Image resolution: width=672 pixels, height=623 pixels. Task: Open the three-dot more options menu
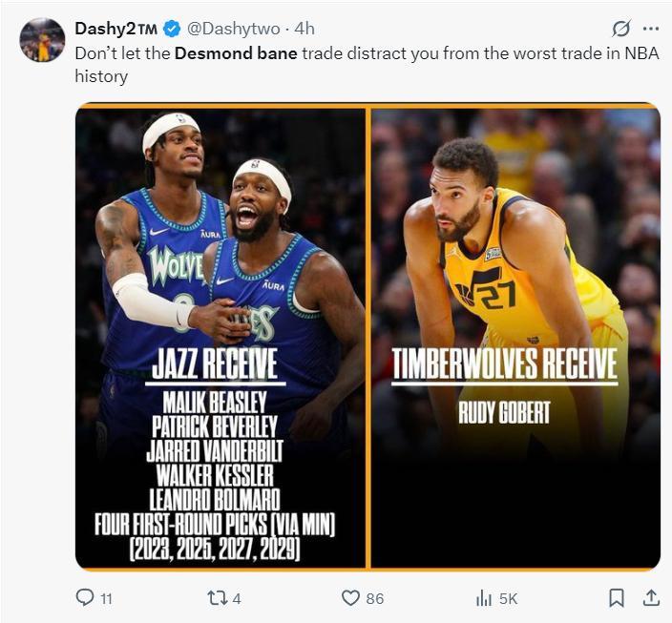[x=651, y=29]
